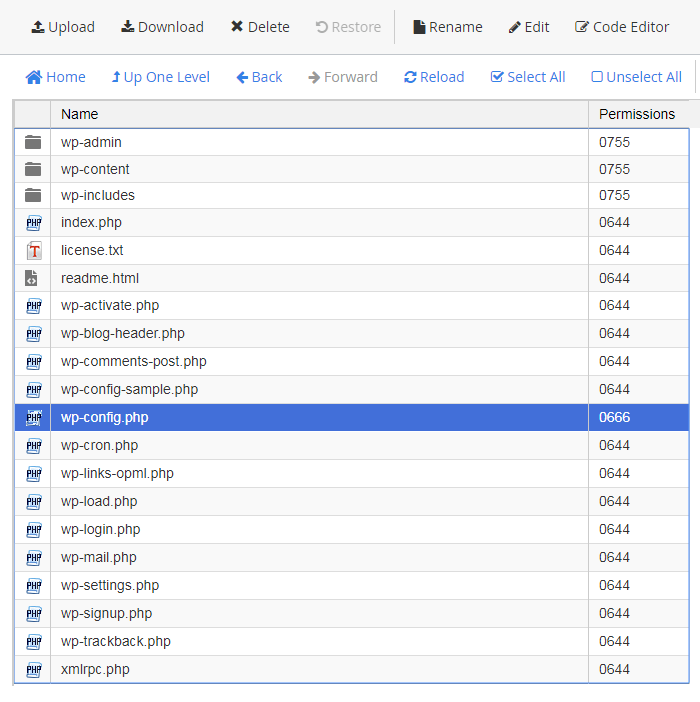Click the wp-admin folder icon
The width and height of the screenshot is (700, 702).
point(33,142)
